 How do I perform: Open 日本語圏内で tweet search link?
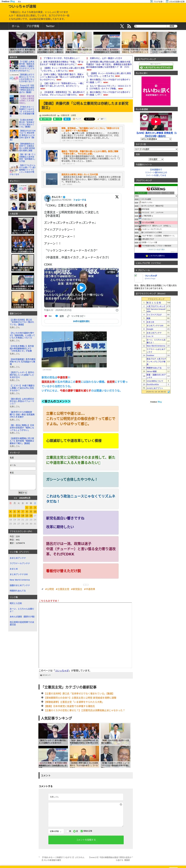click(156, 170)
